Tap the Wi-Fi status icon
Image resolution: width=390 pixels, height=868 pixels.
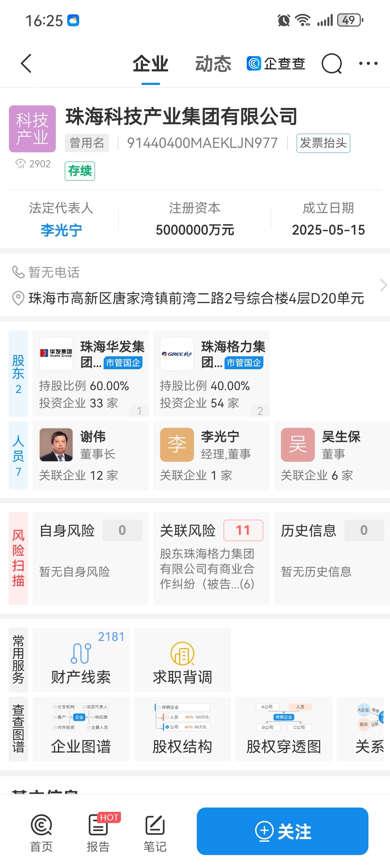303,20
